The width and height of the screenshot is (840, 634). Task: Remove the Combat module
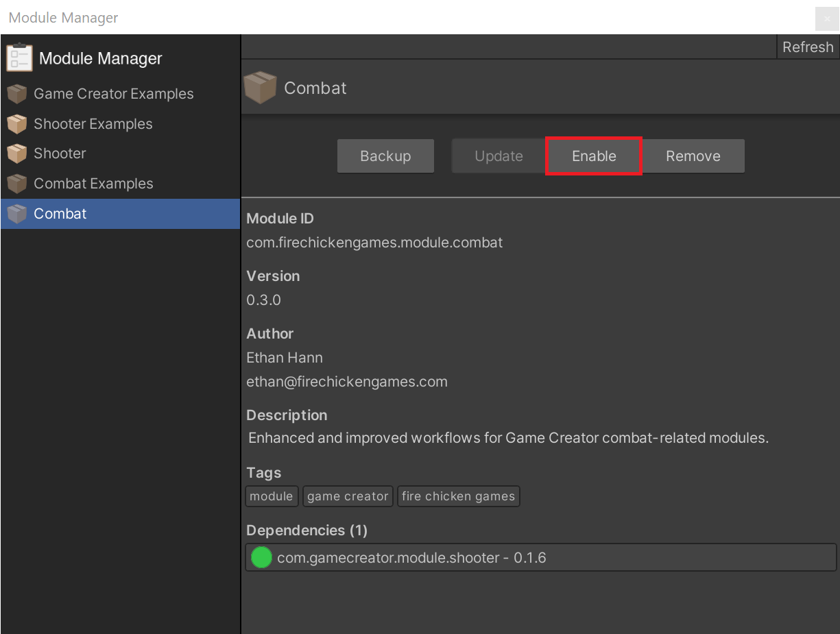[x=693, y=156]
